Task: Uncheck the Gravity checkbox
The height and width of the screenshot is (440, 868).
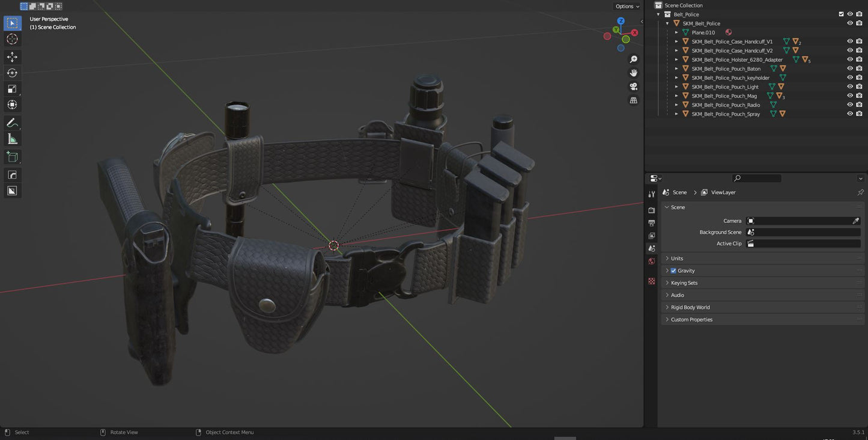Action: [673, 270]
